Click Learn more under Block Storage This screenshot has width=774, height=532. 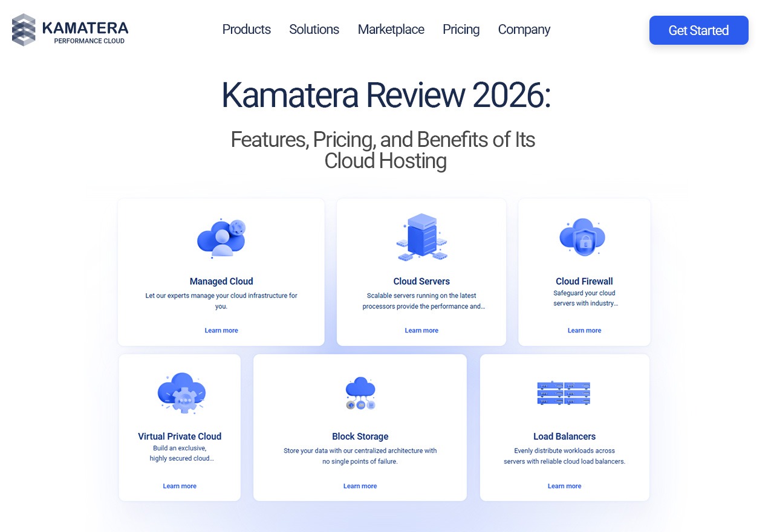pos(360,486)
